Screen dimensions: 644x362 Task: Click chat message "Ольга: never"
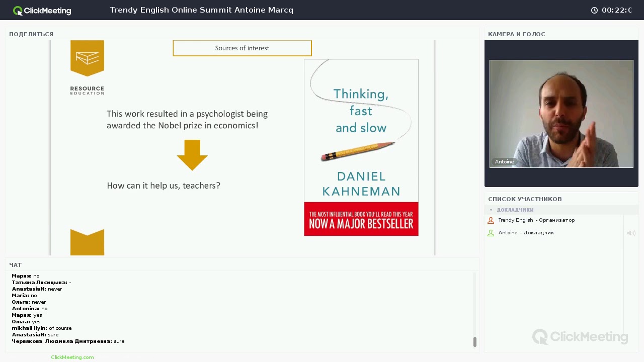pos(29,302)
